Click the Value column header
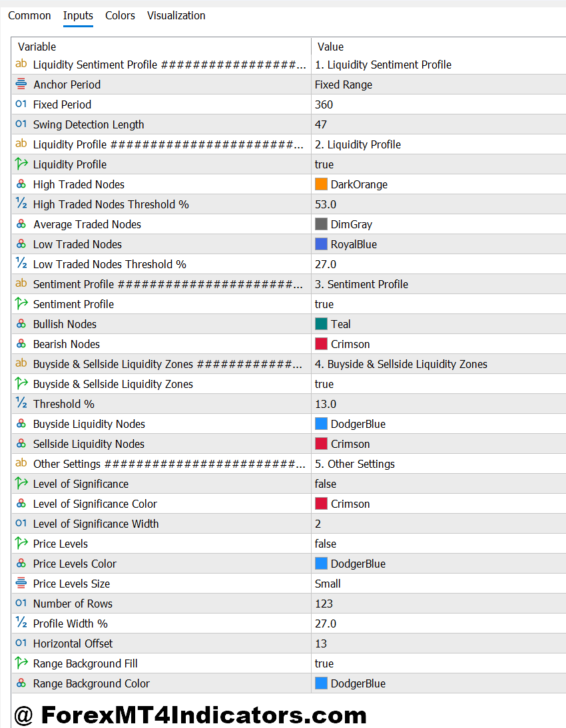Viewport: 566px width, 728px height. click(330, 47)
